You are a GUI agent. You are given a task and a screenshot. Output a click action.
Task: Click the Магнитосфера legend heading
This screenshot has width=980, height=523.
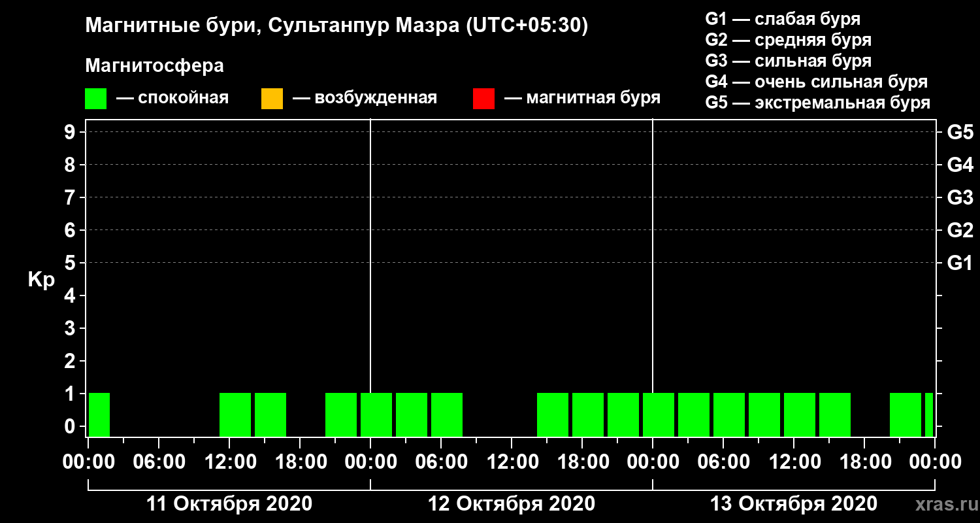click(x=154, y=66)
